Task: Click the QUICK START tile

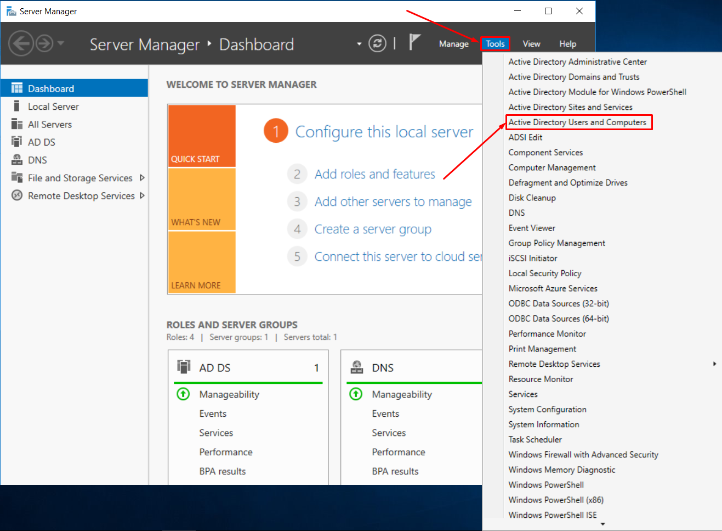Action: pyautogui.click(x=202, y=136)
